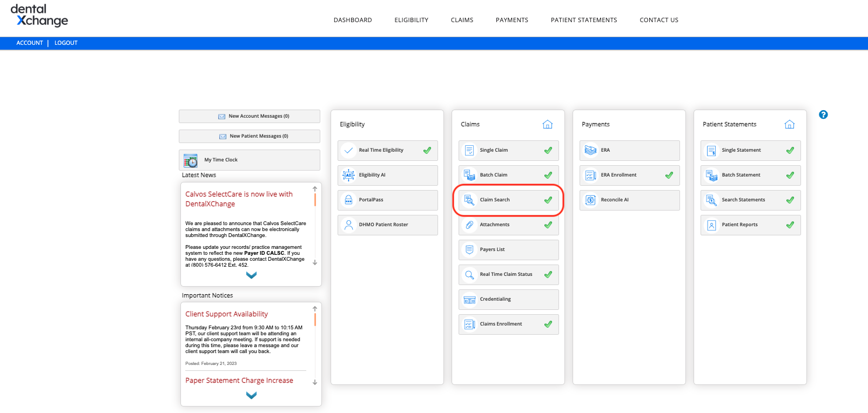868x413 pixels.
Task: Click the Search Statements magnifier icon
Action: click(712, 200)
